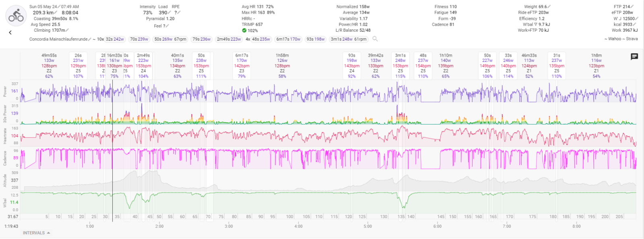Screen dimensions: 644x239
Task: Edit the Weight 69.6 pencil icon
Action: pos(549,7)
